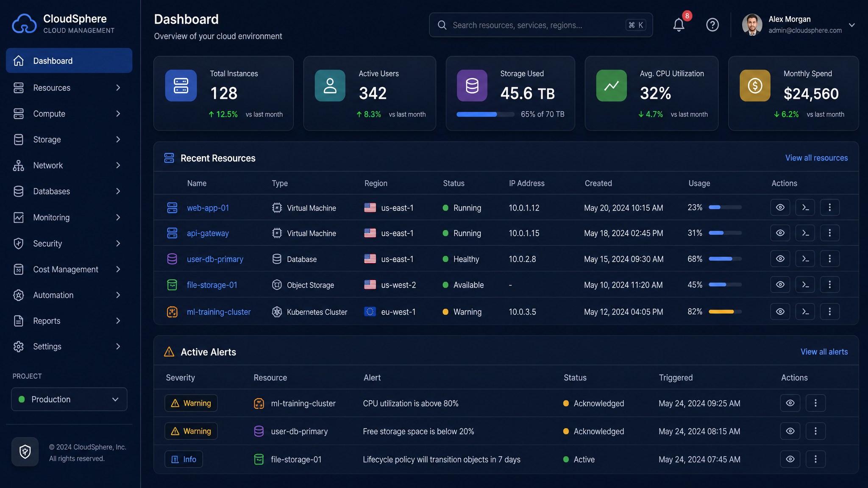Open more options for file-storage-01 alert

pos(815,459)
